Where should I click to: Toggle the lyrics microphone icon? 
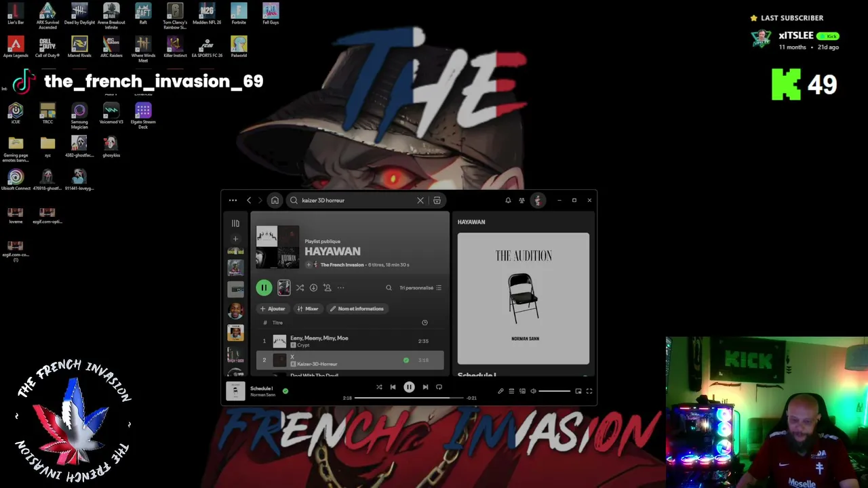click(x=500, y=391)
